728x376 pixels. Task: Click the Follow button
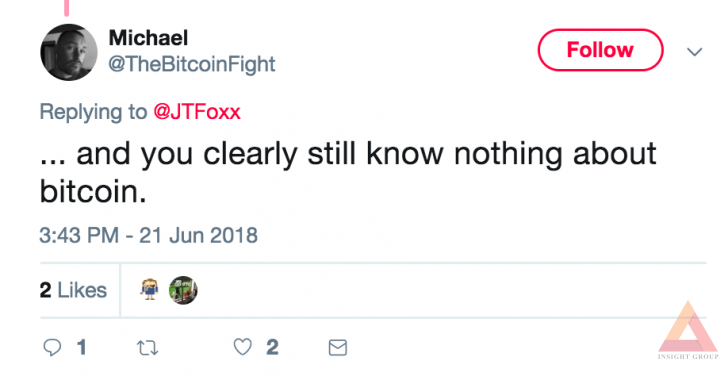click(x=600, y=50)
